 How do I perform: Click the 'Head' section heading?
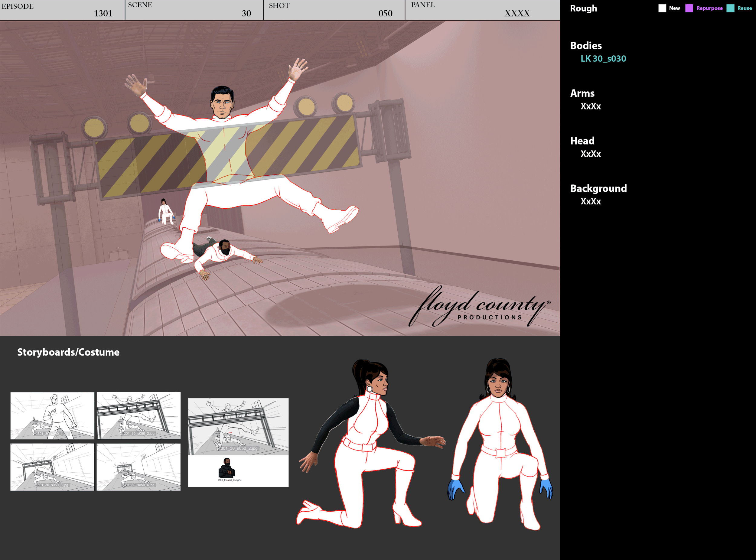(x=582, y=141)
